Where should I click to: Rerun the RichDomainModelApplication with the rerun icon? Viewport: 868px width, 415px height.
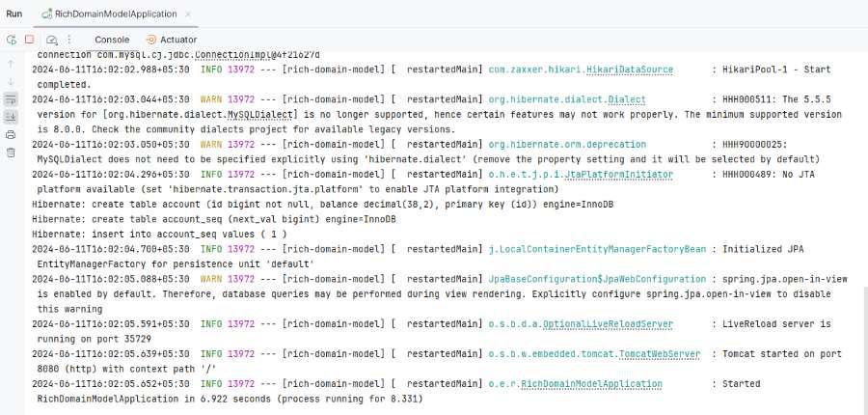click(11, 40)
